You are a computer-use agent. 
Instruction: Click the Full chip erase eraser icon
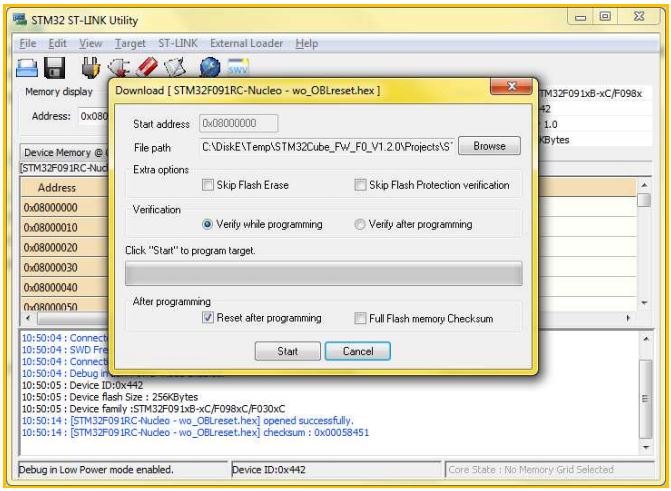(147, 68)
